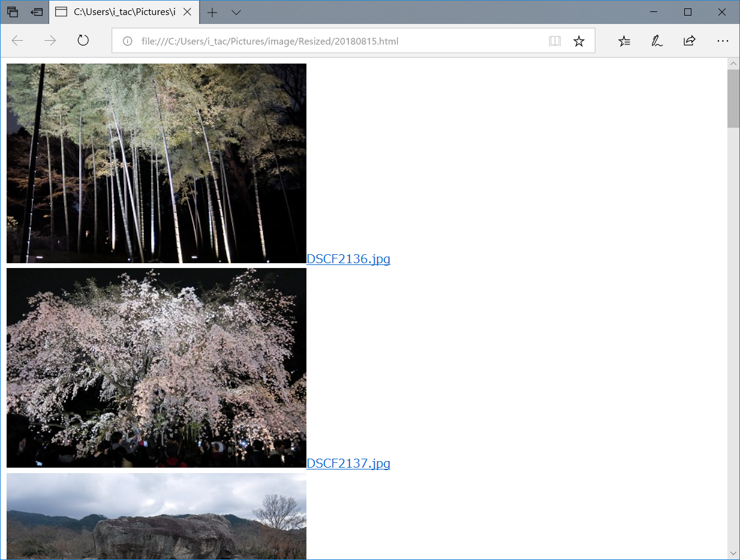The image size is (740, 560).
Task: Add this page to favorites
Action: [x=579, y=41]
